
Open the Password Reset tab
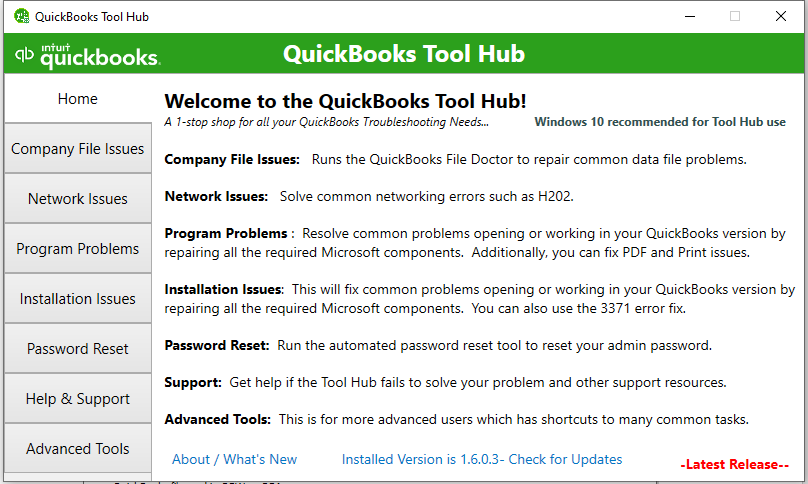(x=77, y=349)
